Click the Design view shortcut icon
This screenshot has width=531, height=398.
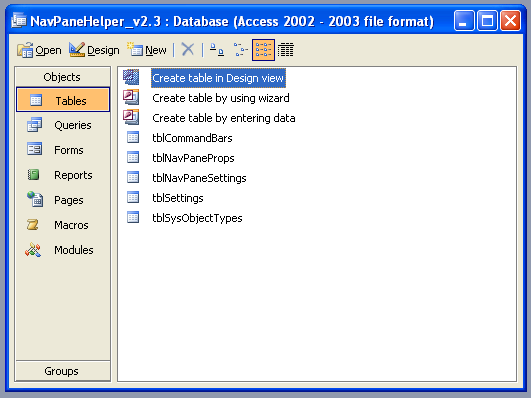(x=131, y=77)
